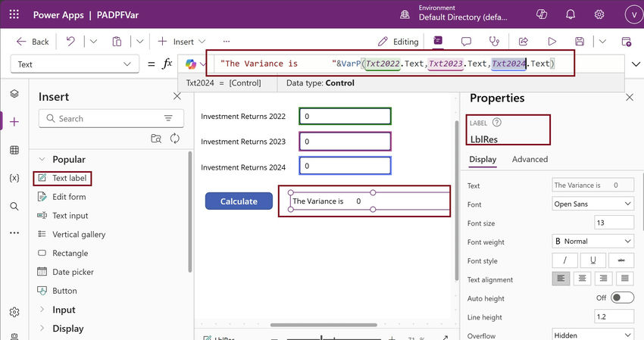Set text alignment to left
Viewport: 644px width, 340px height.
561,279
